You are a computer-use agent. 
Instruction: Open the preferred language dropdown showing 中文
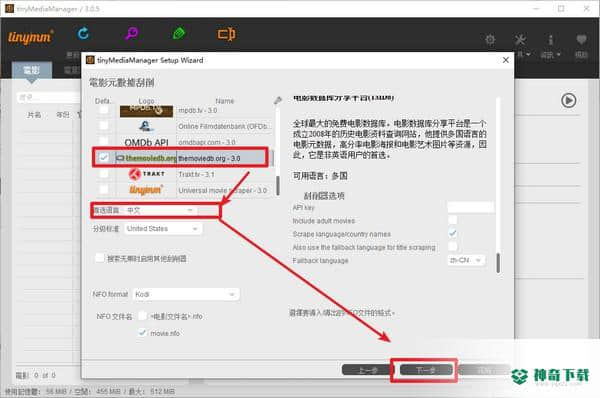coord(161,210)
